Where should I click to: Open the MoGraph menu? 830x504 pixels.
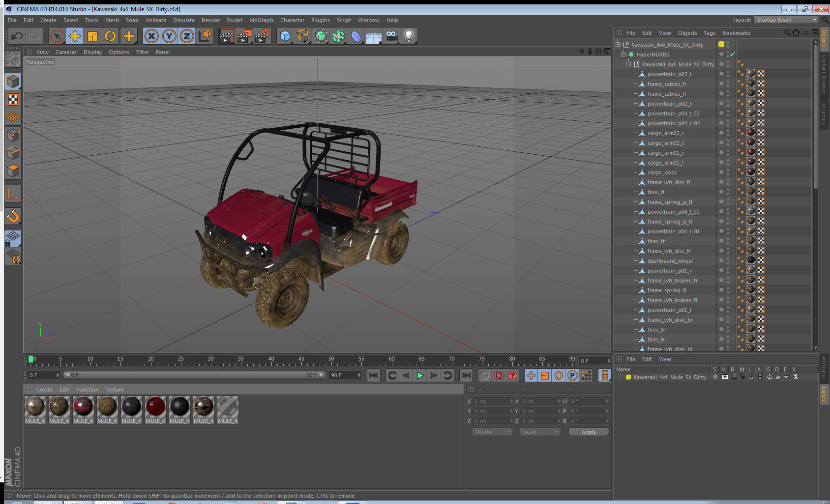click(261, 20)
